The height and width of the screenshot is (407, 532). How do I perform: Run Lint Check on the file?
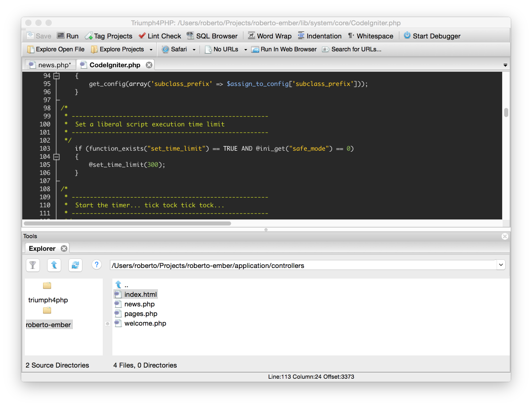160,36
